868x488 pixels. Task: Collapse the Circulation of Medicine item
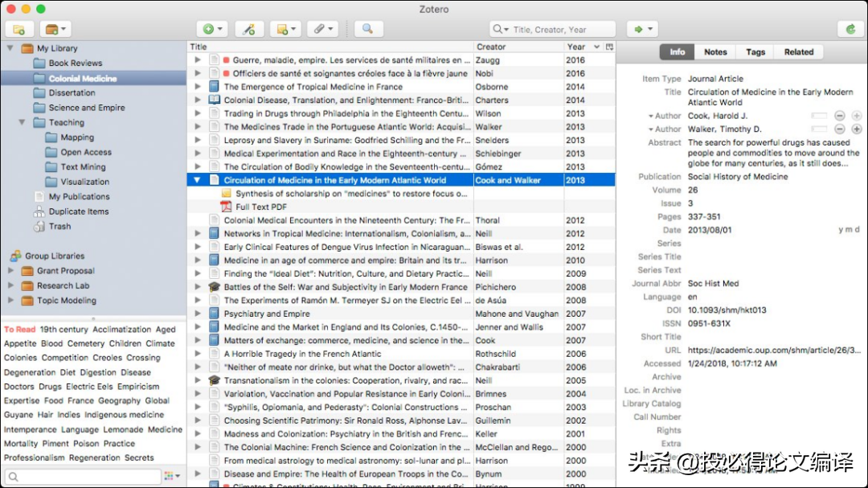pos(197,180)
